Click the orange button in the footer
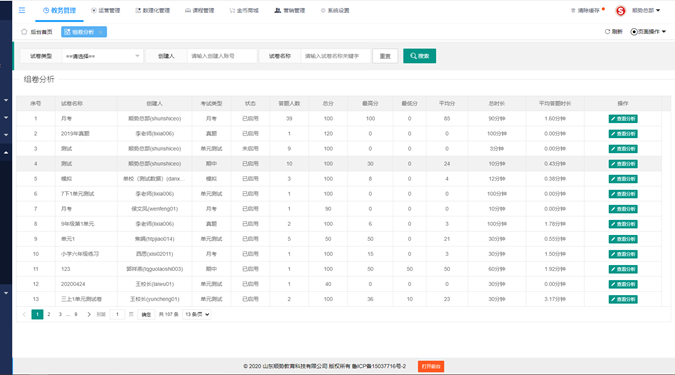 click(431, 366)
